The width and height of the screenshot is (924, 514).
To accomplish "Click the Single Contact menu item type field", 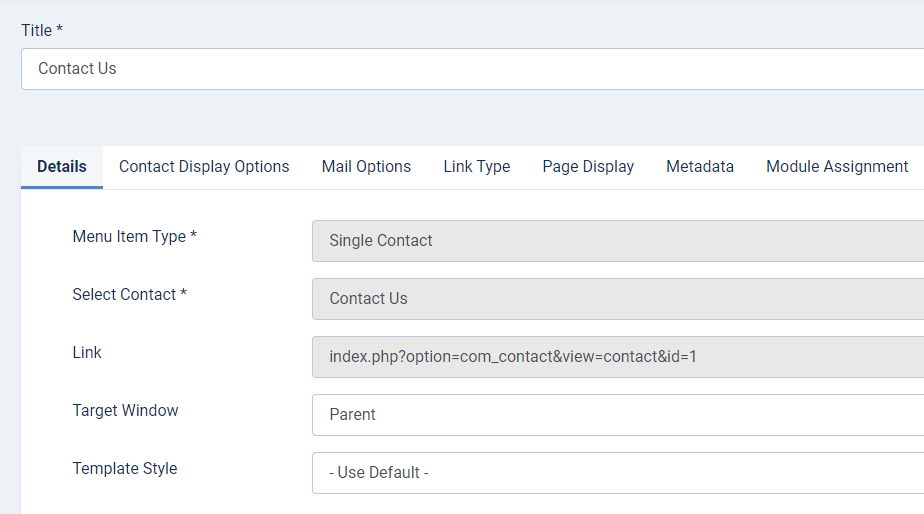I will pyautogui.click(x=617, y=241).
